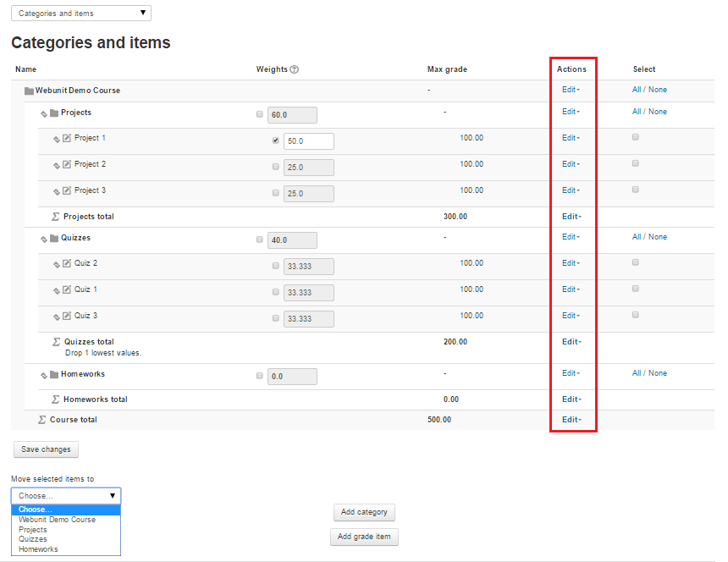Click the grade item icon for Quiz 1
728x562 pixels.
click(x=68, y=290)
